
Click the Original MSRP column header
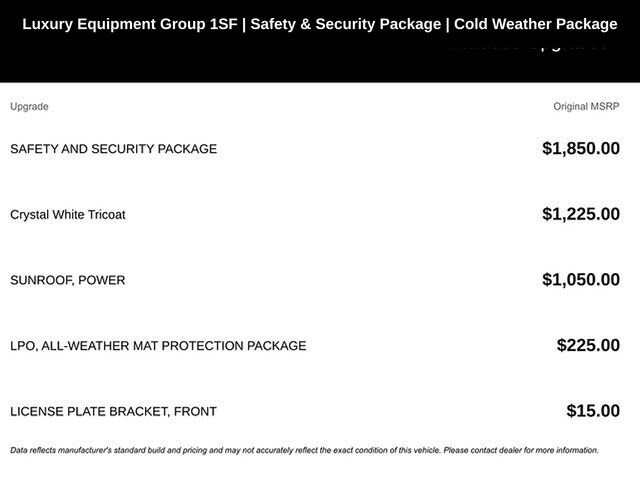click(x=586, y=107)
